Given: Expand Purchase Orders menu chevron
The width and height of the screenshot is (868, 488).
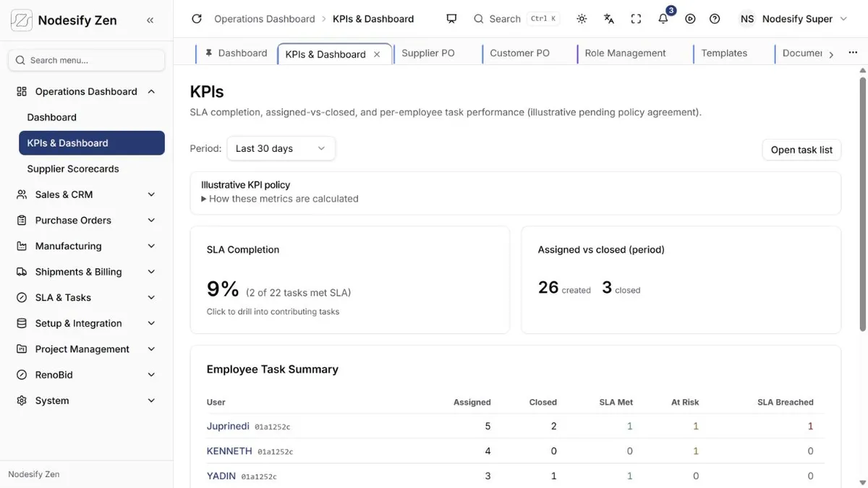Looking at the screenshot, I should coord(151,221).
